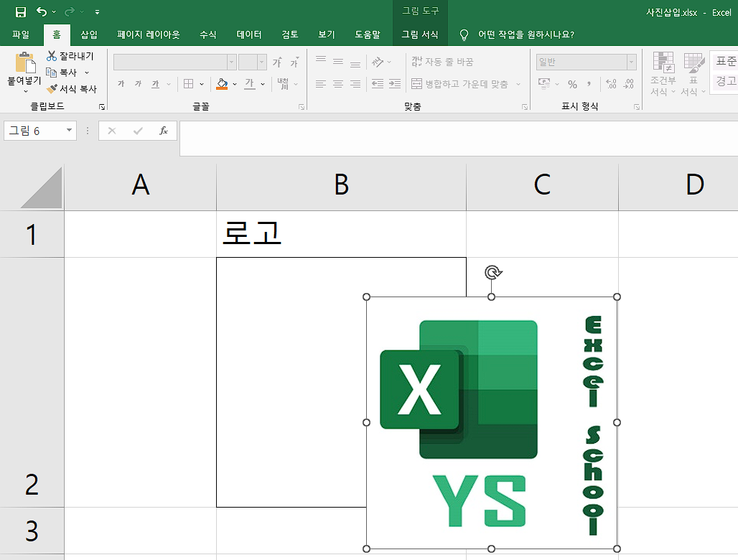The image size is (738, 560).
Task: Switch to the 그림 서식 tab
Action: click(x=420, y=34)
